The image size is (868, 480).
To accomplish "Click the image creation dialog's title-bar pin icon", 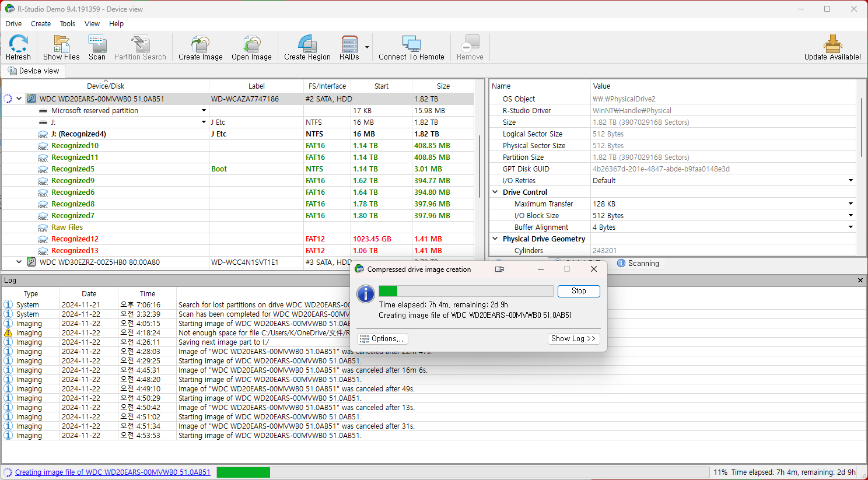I will [499, 269].
